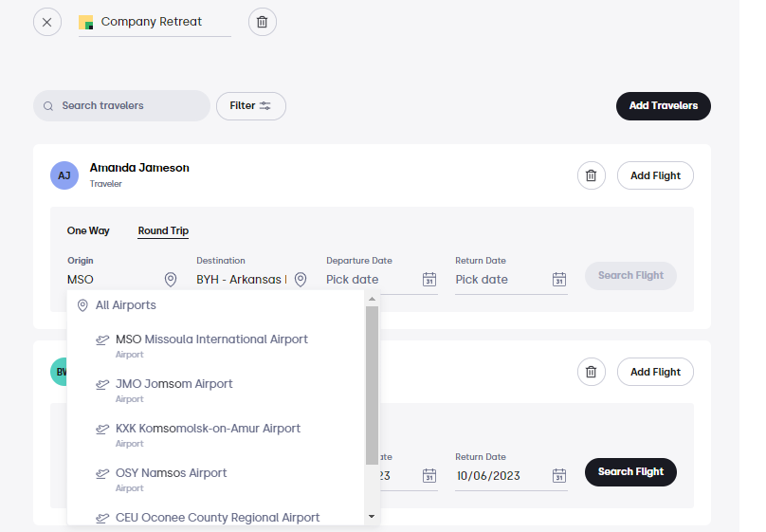
Task: Remove the second traveler using trash icon
Action: 592,372
